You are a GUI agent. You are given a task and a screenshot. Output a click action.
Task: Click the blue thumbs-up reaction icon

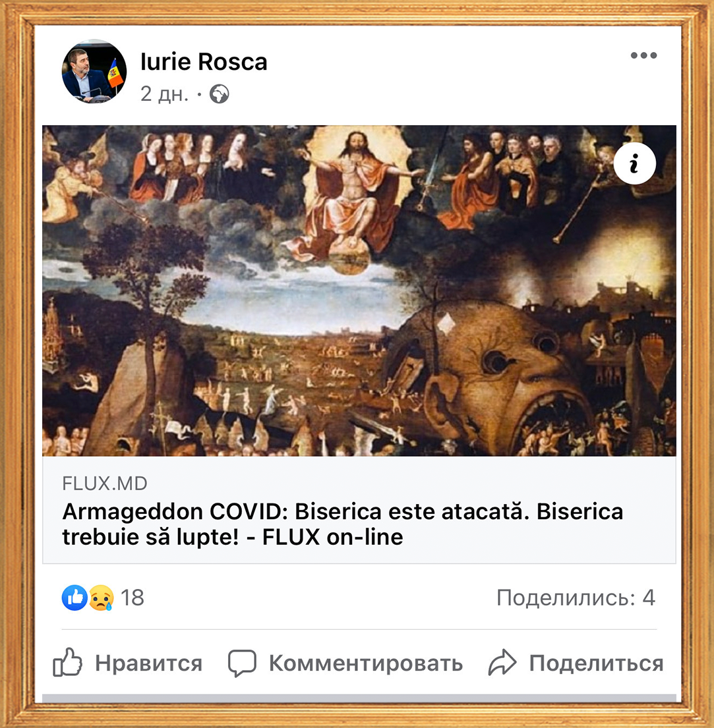(x=74, y=597)
